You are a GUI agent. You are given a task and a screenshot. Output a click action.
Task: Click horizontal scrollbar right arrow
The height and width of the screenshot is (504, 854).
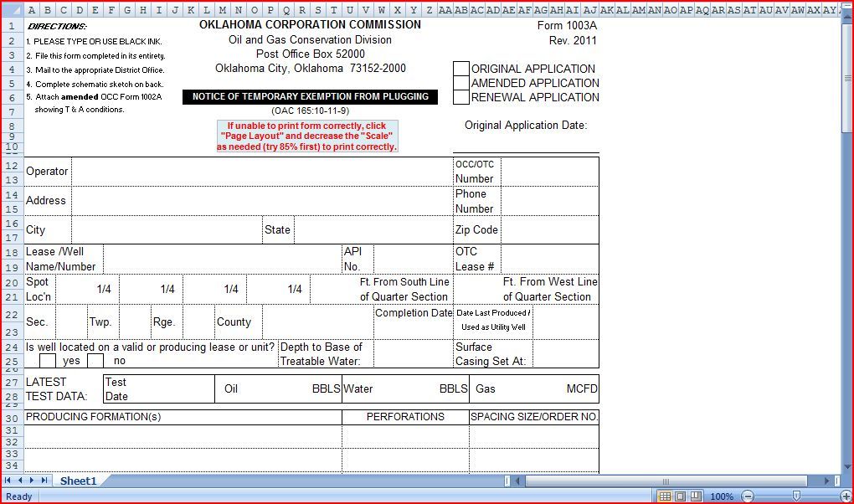826,481
